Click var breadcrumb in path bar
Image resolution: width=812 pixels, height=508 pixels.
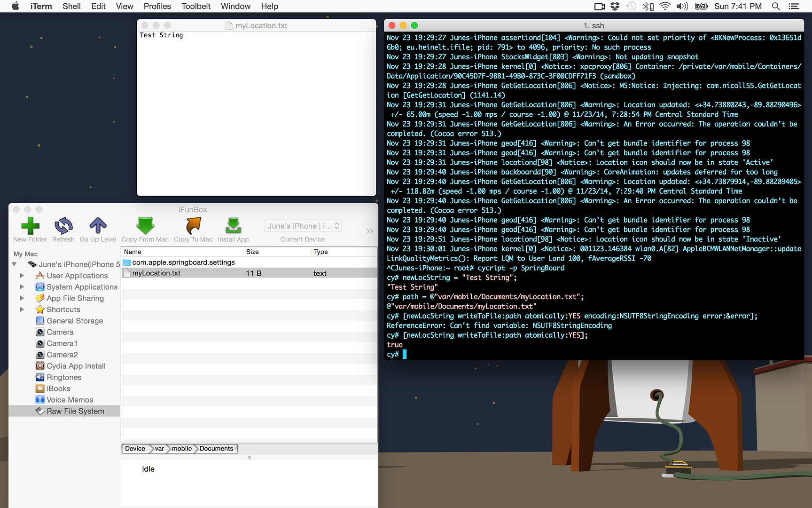160,449
